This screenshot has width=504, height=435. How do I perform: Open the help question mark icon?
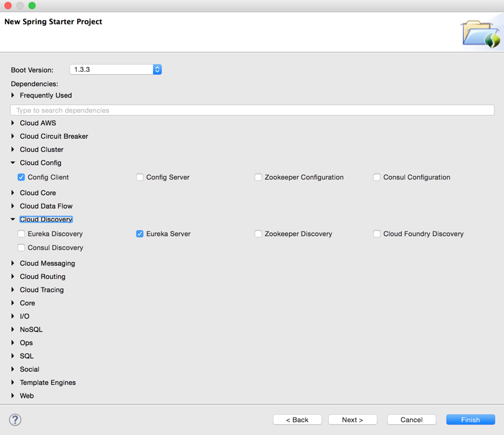(15, 419)
